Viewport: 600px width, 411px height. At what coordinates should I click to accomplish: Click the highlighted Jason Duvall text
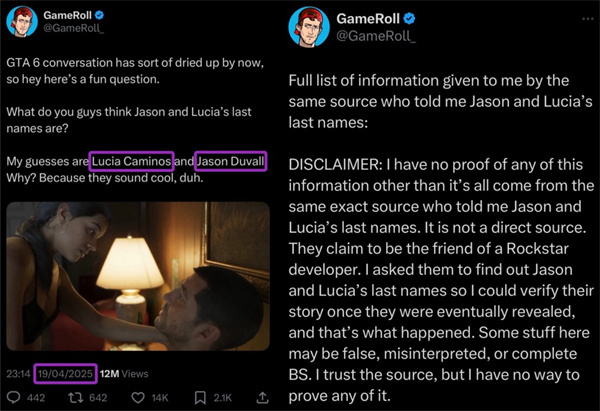(x=230, y=161)
